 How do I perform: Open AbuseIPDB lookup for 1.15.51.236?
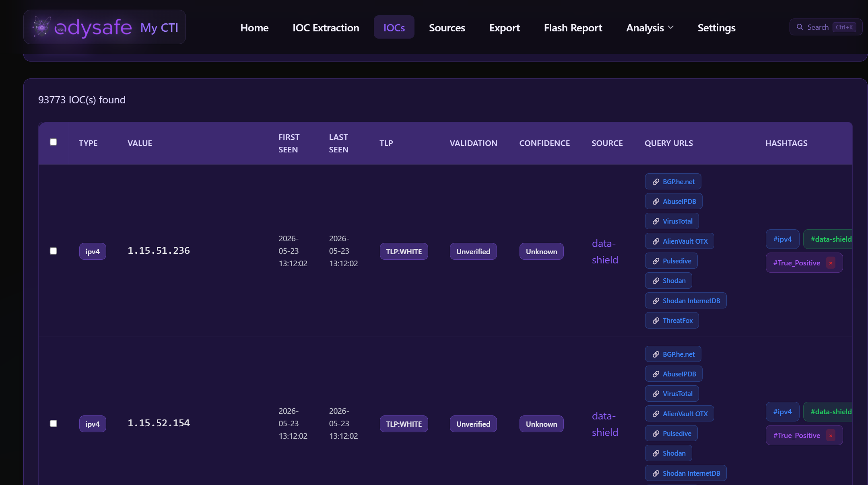click(674, 201)
